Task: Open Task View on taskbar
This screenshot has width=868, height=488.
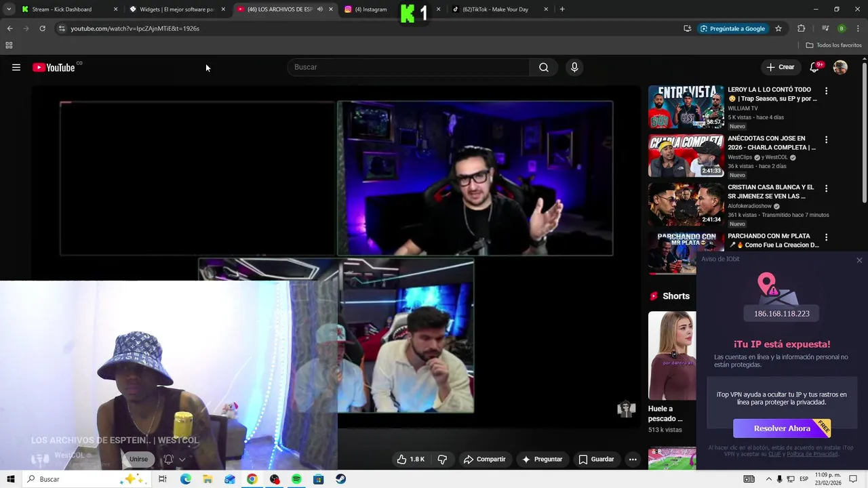Action: pyautogui.click(x=163, y=479)
